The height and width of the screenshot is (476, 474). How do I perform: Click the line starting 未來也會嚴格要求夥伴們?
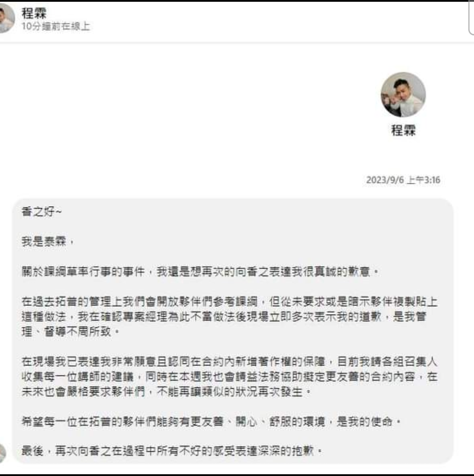(x=166, y=392)
